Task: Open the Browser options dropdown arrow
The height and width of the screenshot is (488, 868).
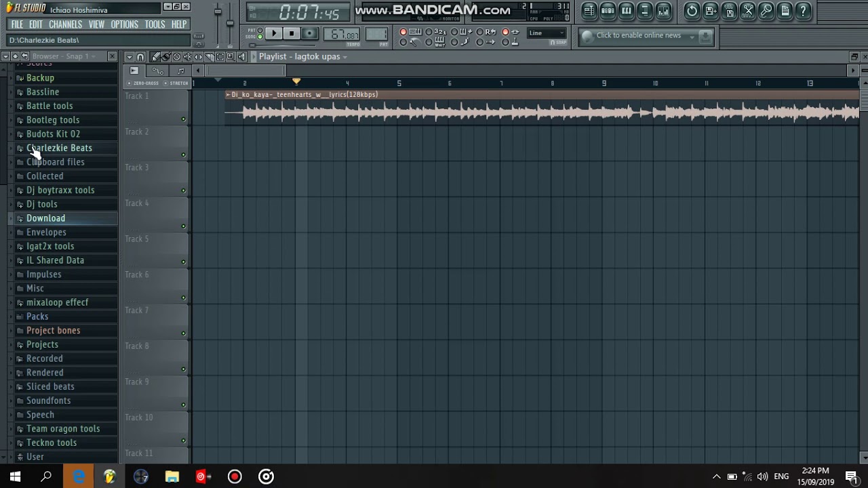Action: 5,56
